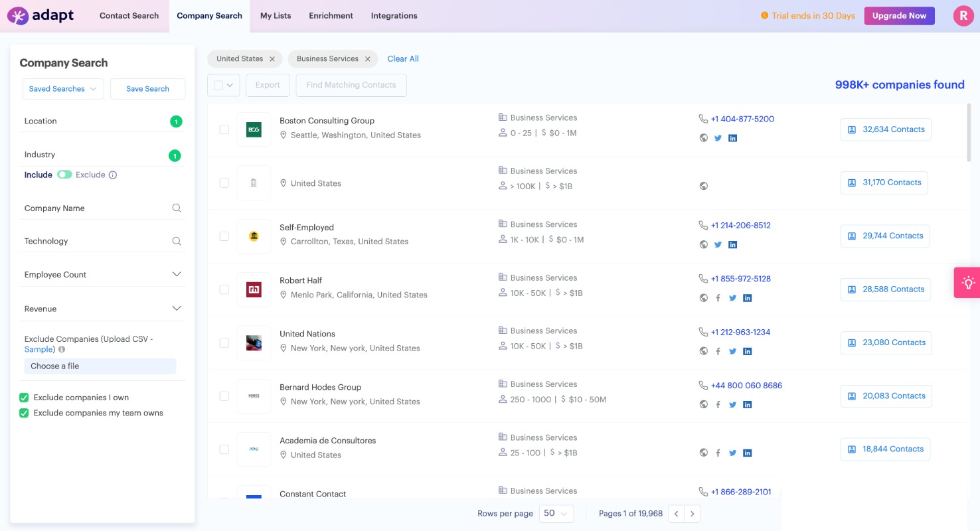Click the Sample CSV link
Screen dimensions: 980x531
point(39,349)
